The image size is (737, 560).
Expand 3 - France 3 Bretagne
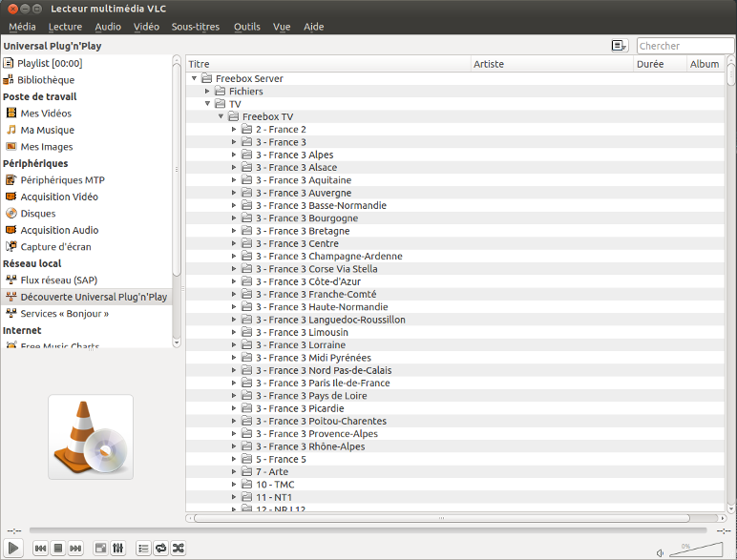(234, 231)
